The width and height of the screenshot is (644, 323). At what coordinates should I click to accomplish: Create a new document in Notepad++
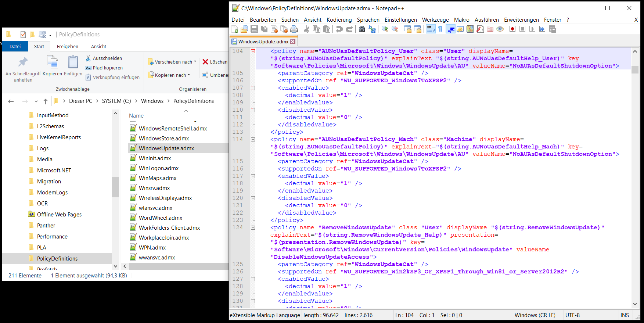(234, 29)
